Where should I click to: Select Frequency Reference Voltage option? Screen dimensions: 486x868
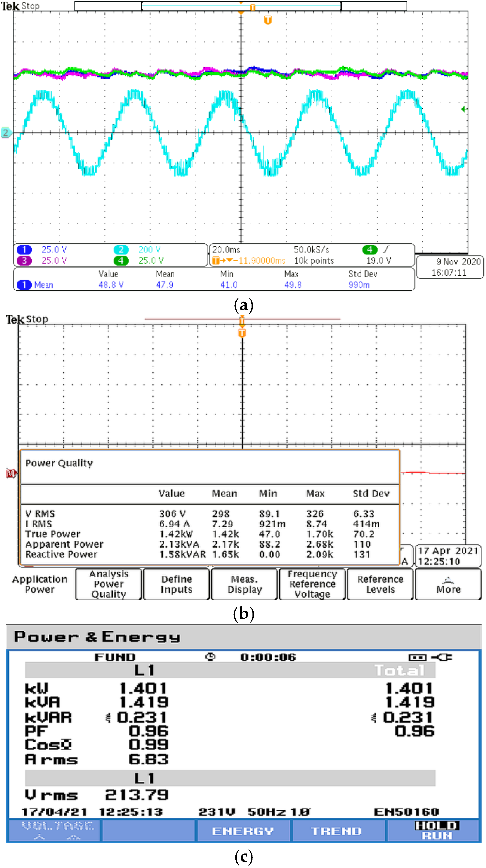coord(312,584)
